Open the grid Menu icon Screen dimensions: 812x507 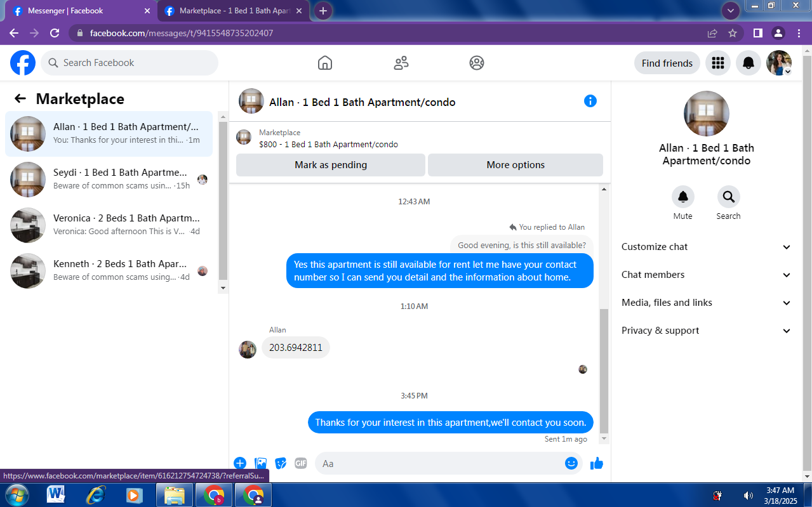click(x=718, y=63)
